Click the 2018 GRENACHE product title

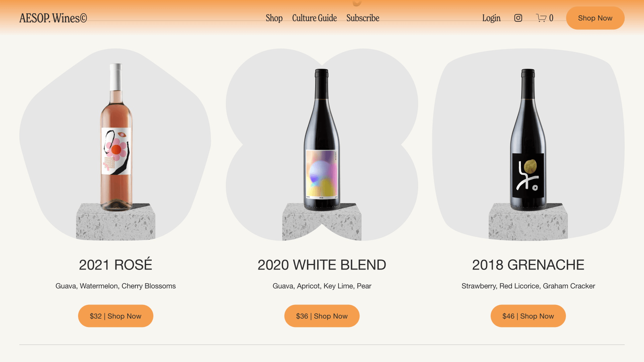pos(528,265)
